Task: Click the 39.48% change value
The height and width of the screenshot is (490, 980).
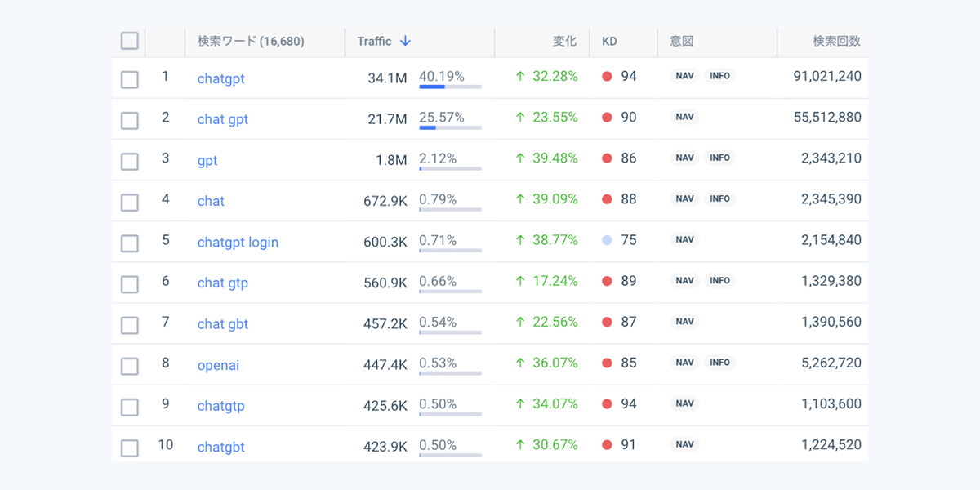Action: 555,158
